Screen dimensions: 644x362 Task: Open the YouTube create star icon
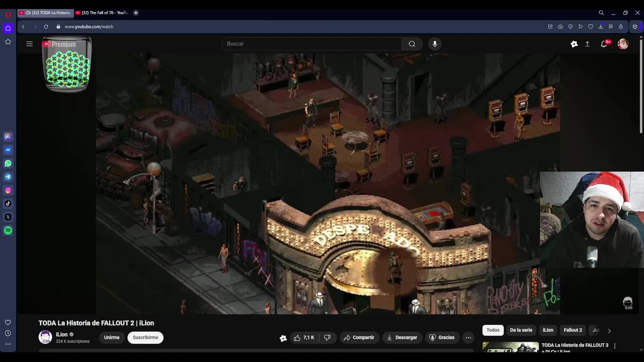click(574, 44)
